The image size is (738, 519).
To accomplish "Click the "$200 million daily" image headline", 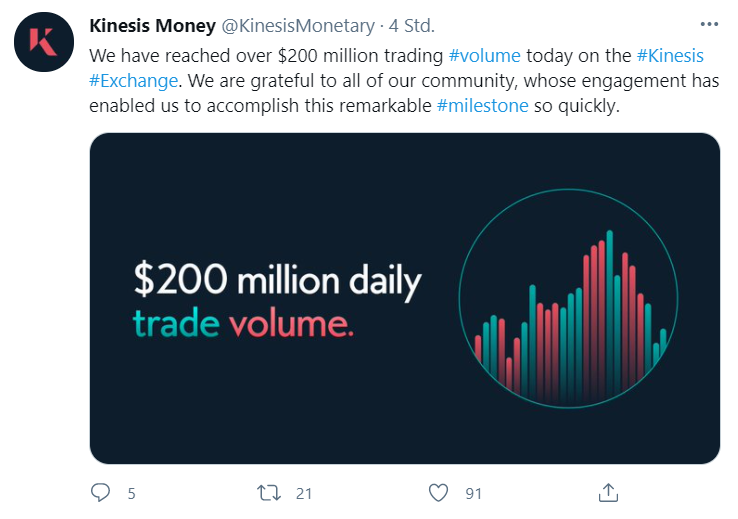I will pos(278,283).
